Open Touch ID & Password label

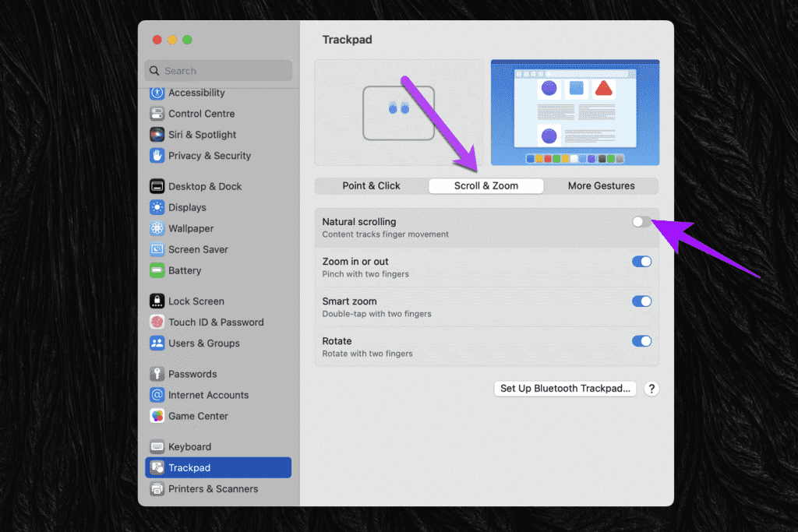(x=216, y=322)
